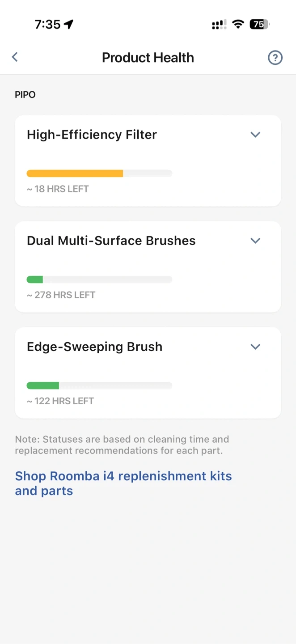Expand the Dual Multi-Surface Brushes chevron
The width and height of the screenshot is (296, 644).
pos(255,241)
